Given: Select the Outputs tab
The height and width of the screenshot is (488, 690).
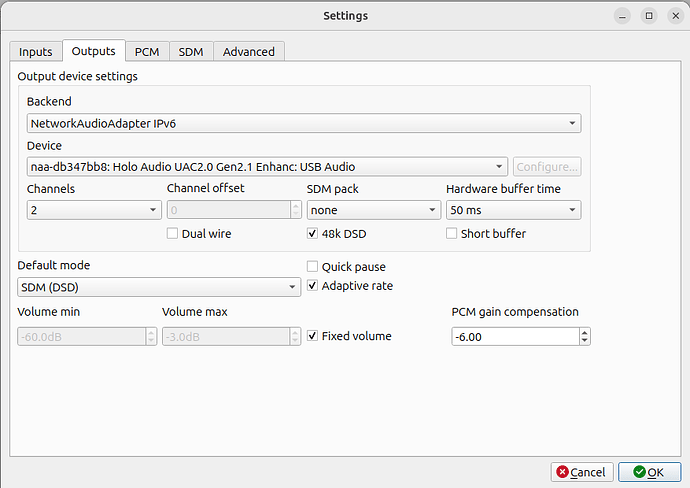Looking at the screenshot, I should pos(94,51).
